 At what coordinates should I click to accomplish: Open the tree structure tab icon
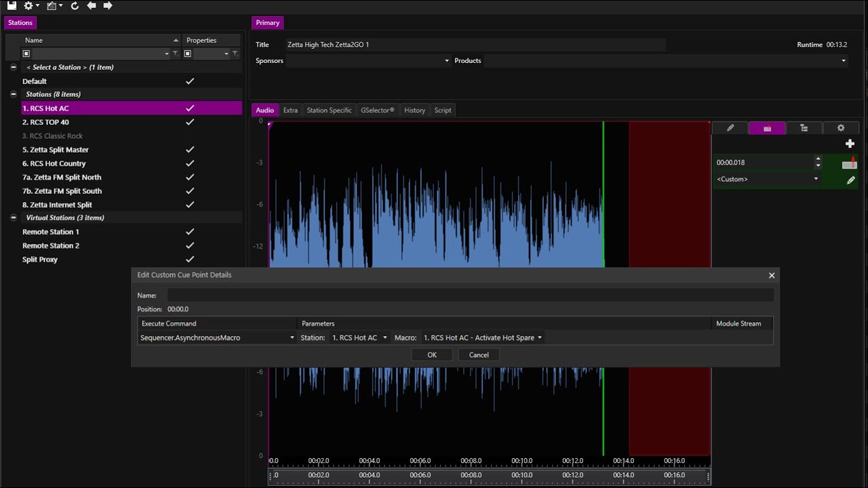click(x=804, y=128)
